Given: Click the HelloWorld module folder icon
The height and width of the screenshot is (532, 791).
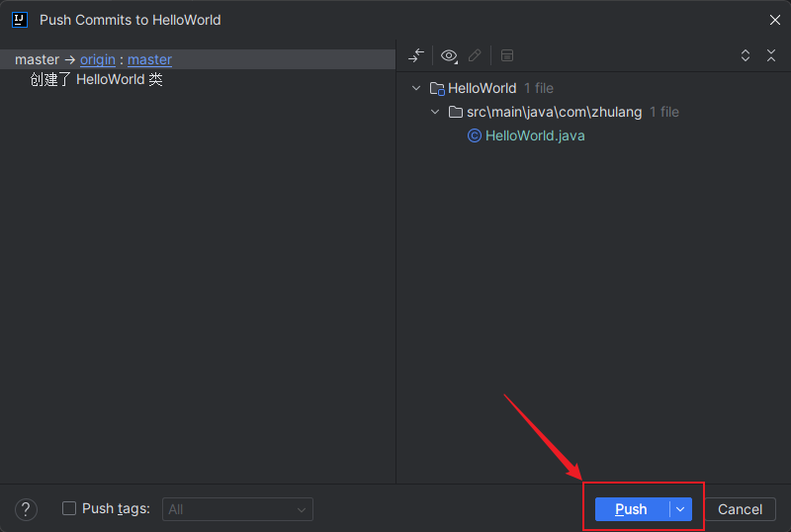Looking at the screenshot, I should pyautogui.click(x=437, y=88).
